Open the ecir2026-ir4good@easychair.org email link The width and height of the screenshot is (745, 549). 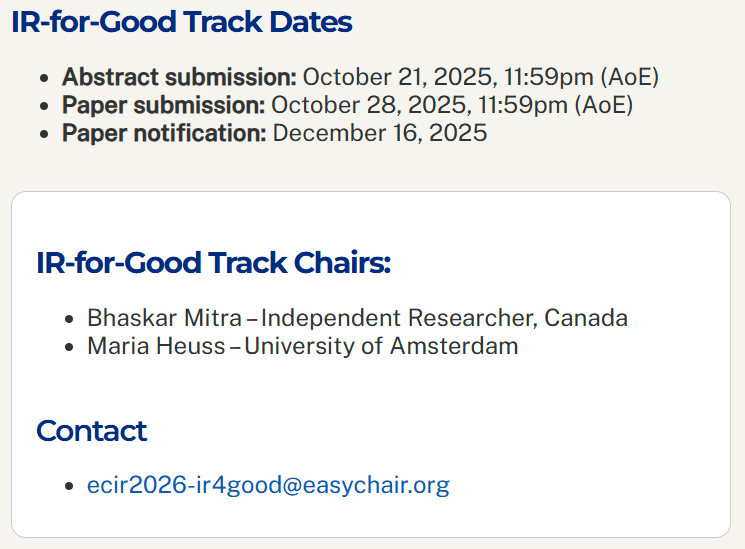(268, 486)
